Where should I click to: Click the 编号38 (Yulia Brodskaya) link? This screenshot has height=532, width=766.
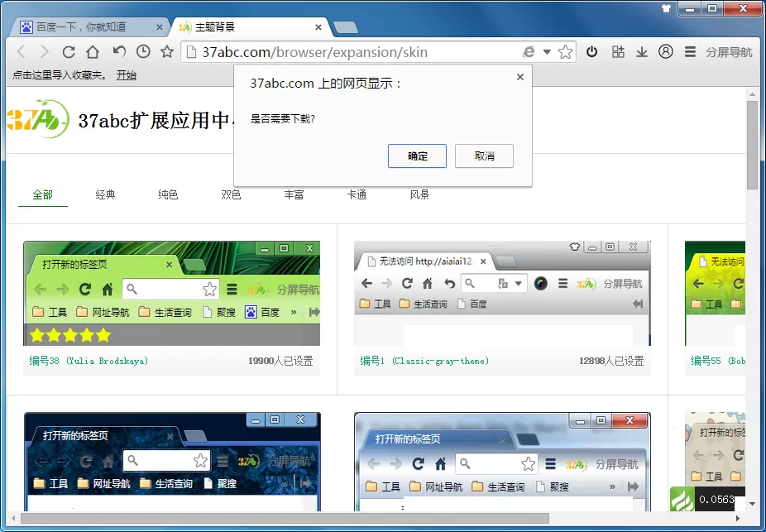click(89, 361)
